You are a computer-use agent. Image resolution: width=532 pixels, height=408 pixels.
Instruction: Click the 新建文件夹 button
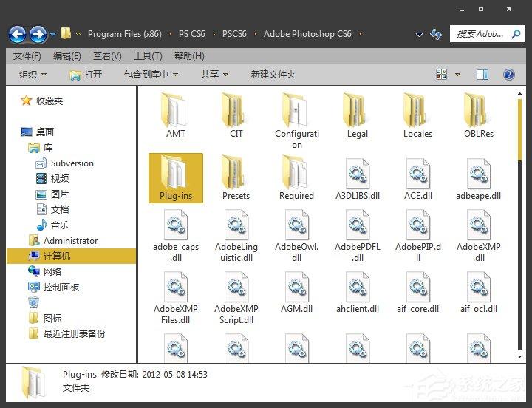[x=273, y=75]
